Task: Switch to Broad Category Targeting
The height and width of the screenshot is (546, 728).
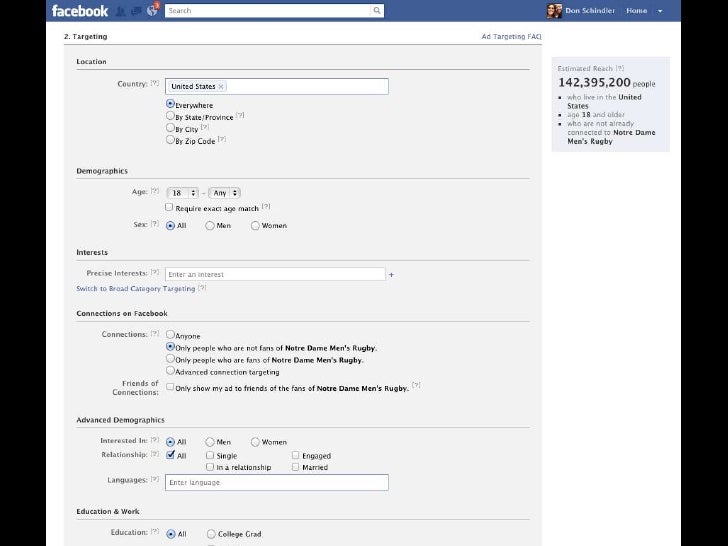Action: [136, 288]
